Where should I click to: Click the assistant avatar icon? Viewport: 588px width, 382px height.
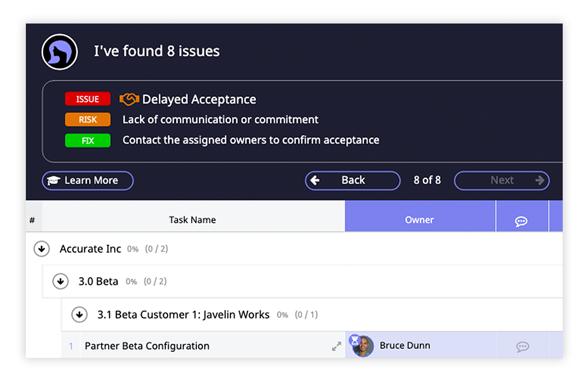59,52
